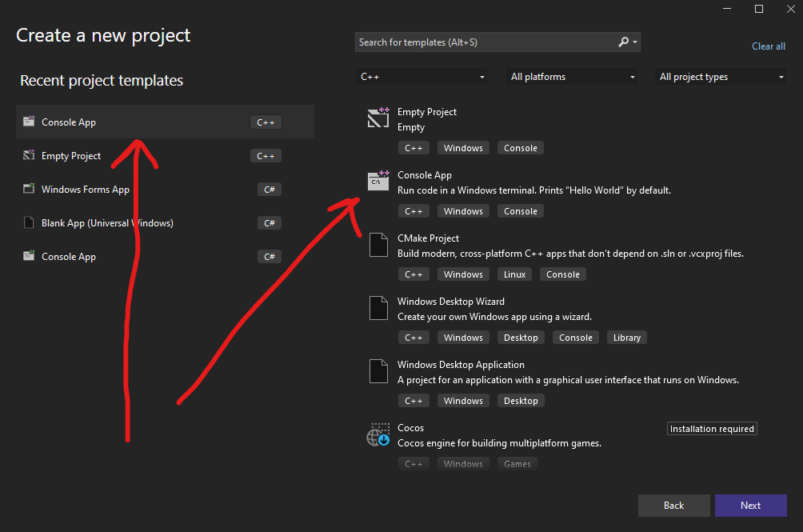Click C++ tag beside recent Console App
The height and width of the screenshot is (532, 803).
(266, 122)
